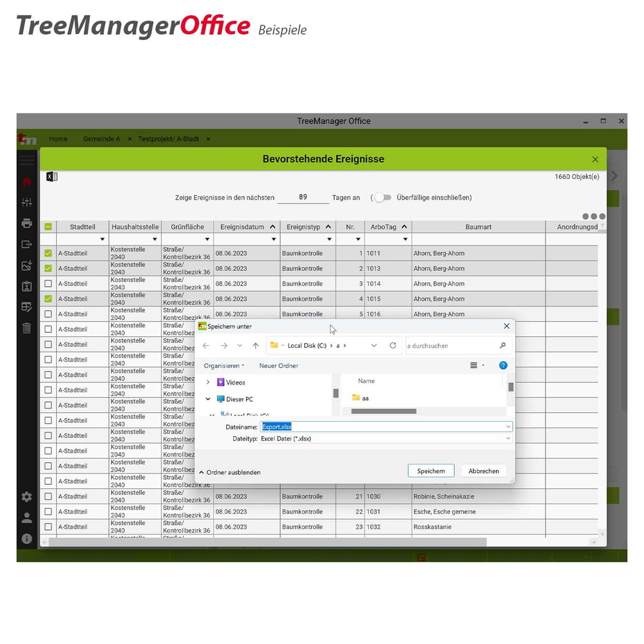Open the Organisieren menu

(224, 366)
